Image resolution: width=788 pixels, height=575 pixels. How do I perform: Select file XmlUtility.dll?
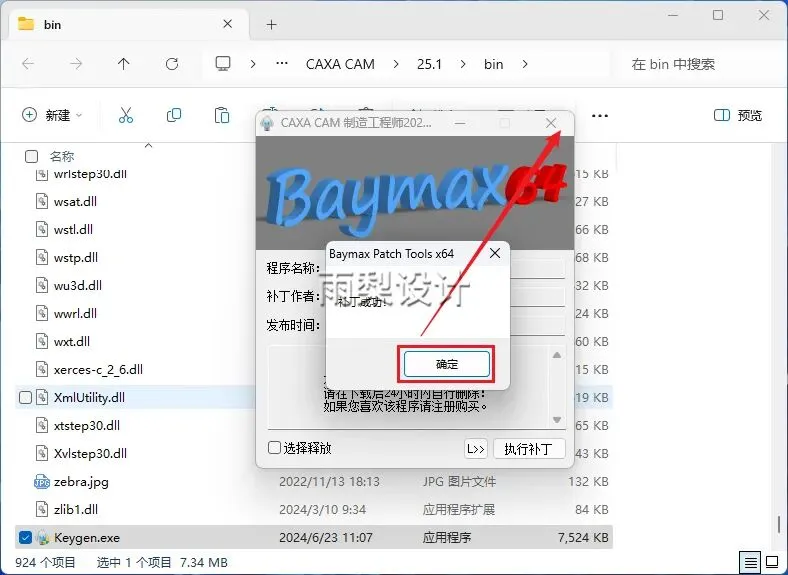[x=89, y=398]
